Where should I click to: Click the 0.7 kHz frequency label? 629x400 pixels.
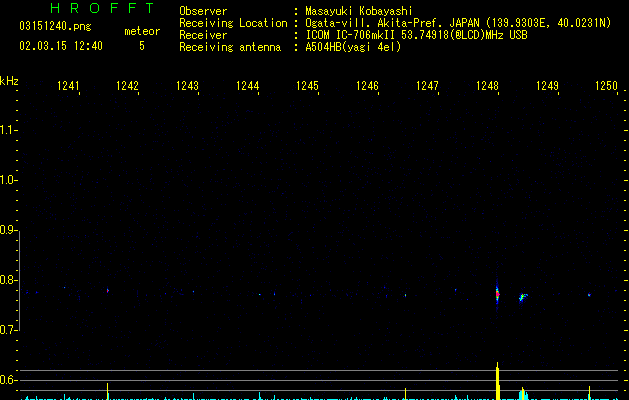click(8, 330)
